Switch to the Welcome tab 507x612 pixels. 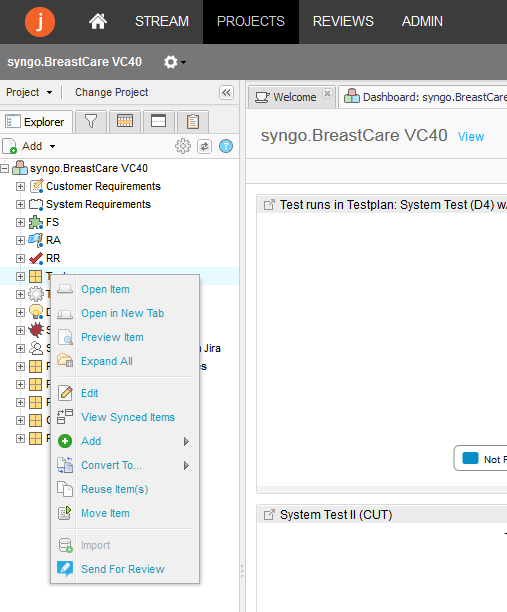(x=292, y=97)
